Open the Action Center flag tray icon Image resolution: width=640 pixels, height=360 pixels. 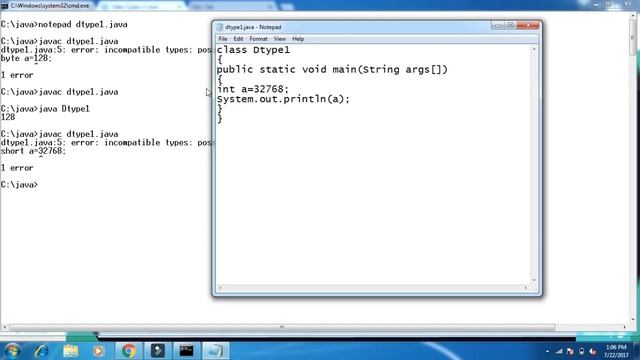coord(570,351)
